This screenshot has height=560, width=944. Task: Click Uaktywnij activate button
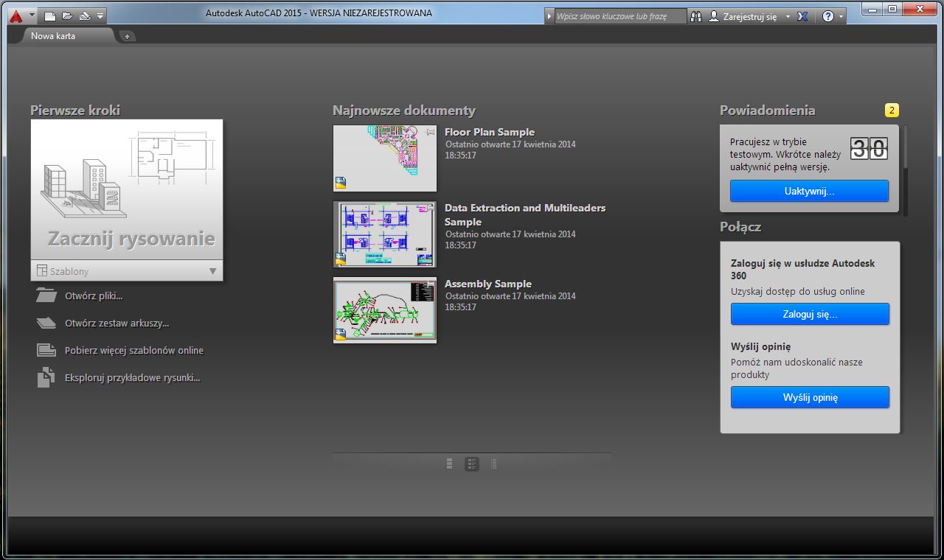[809, 191]
